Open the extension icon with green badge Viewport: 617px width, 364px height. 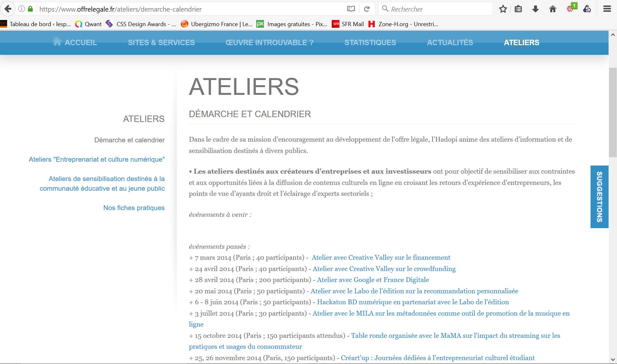571,8
